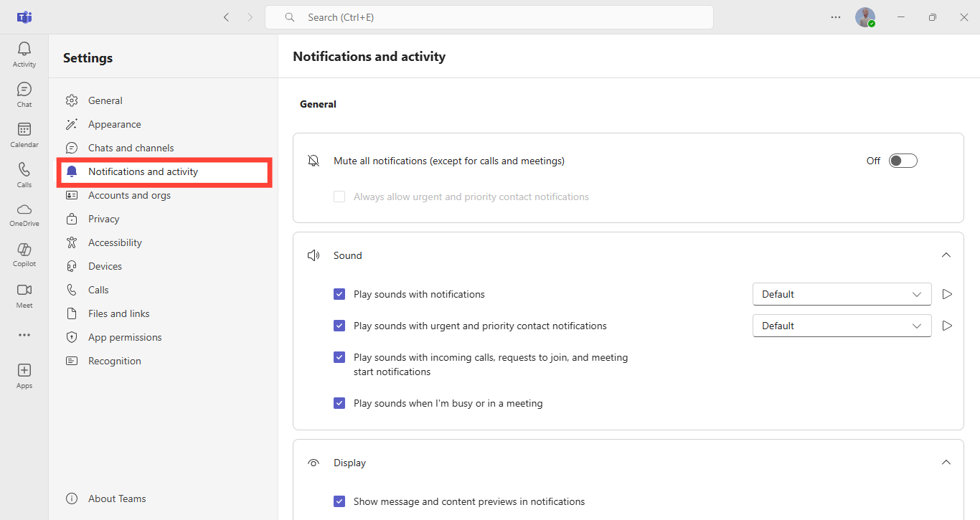Open the notification sound Default dropdown
The image size is (980, 520).
point(842,294)
